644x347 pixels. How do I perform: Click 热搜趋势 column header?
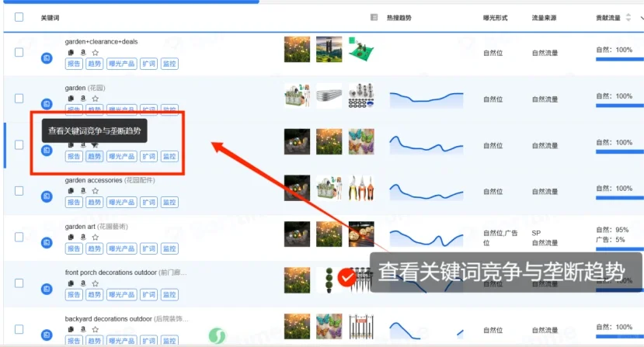click(x=399, y=18)
